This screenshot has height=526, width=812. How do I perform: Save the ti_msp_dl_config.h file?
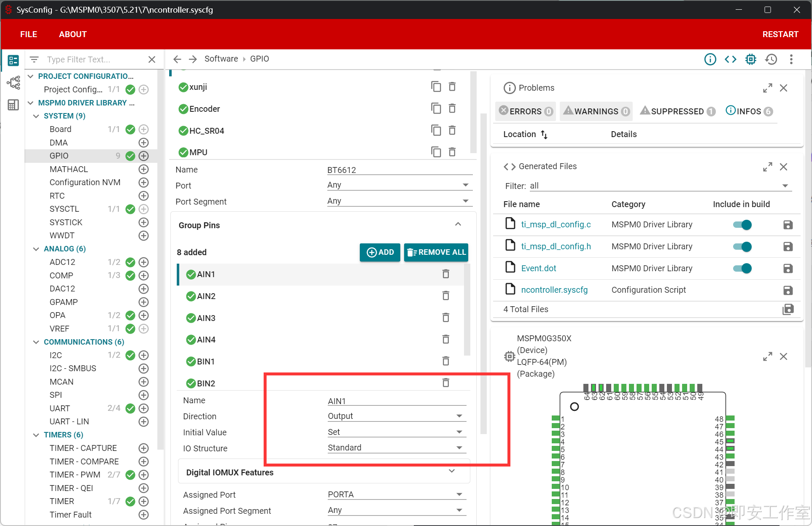[788, 246]
